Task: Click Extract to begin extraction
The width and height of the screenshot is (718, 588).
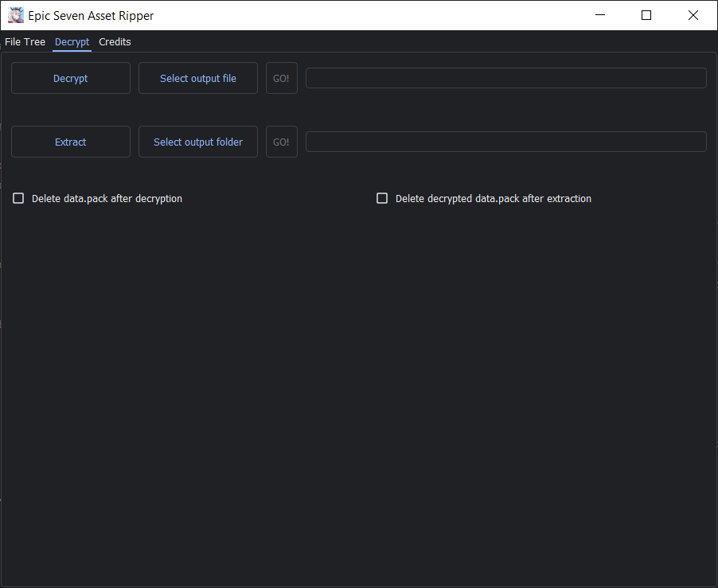Action: pos(70,141)
